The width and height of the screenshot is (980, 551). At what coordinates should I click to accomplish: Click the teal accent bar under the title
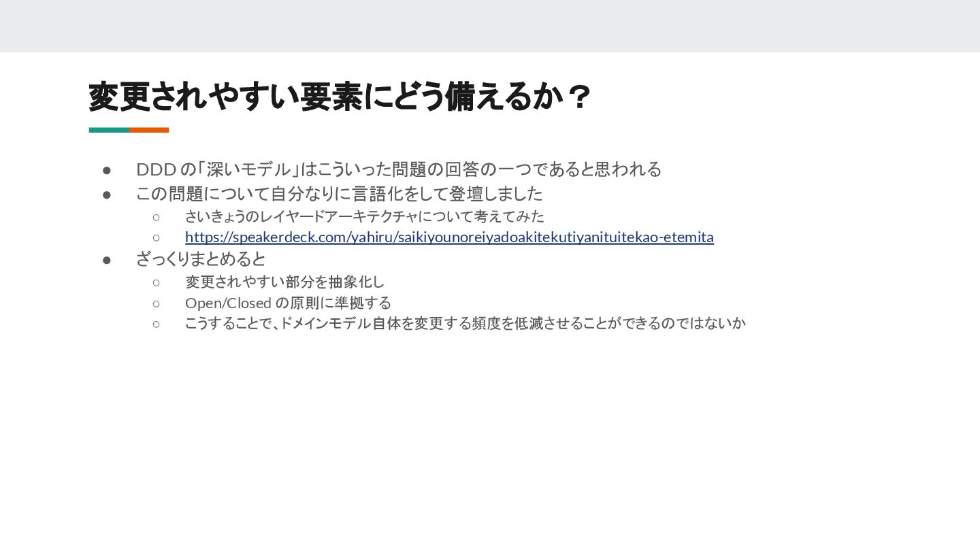tap(109, 130)
